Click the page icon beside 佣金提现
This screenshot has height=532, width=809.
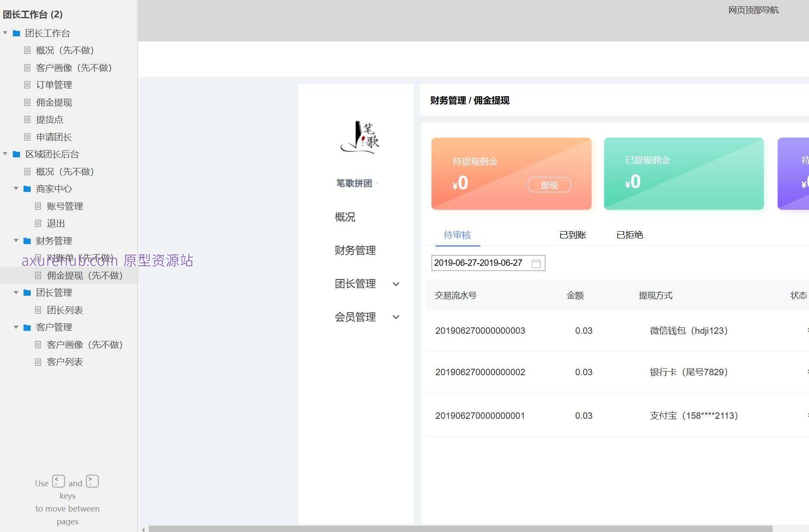coord(27,103)
